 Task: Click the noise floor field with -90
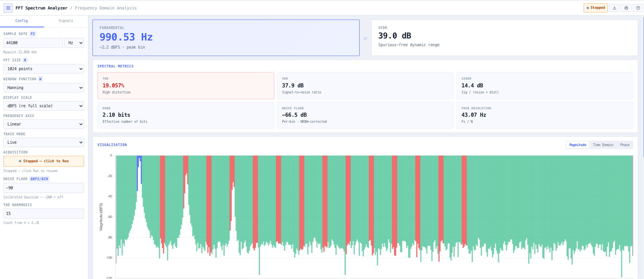(44, 188)
